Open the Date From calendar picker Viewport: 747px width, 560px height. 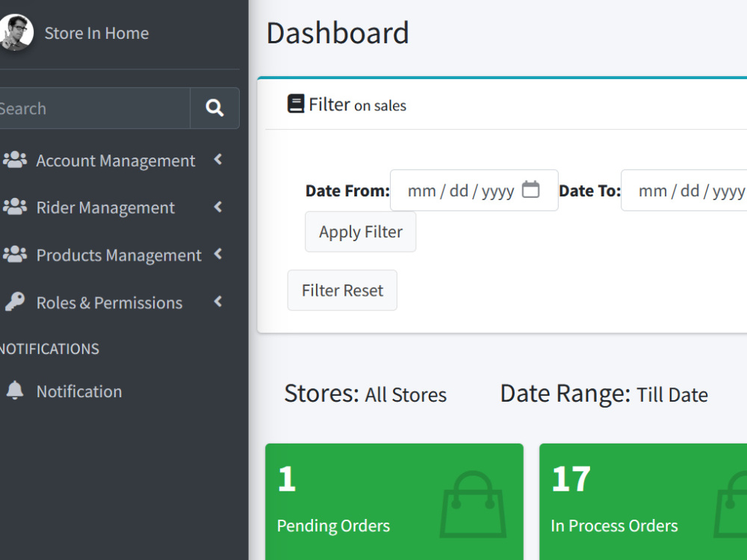tap(530, 190)
